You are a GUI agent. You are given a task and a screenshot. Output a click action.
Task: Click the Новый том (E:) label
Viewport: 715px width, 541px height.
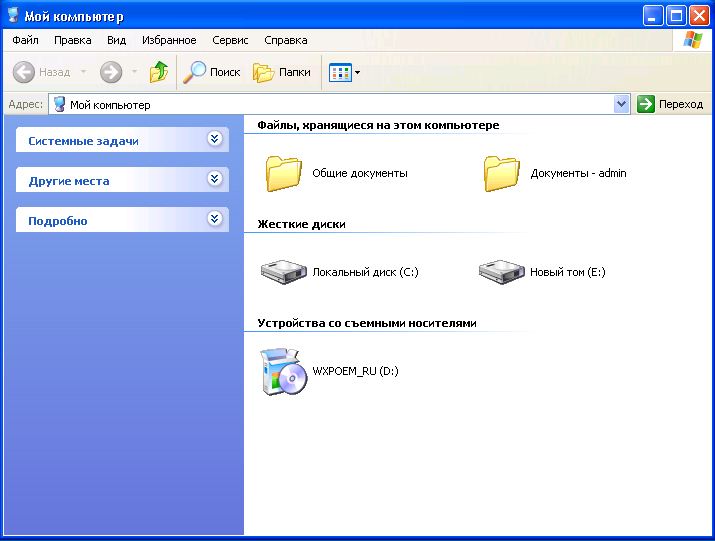(568, 272)
